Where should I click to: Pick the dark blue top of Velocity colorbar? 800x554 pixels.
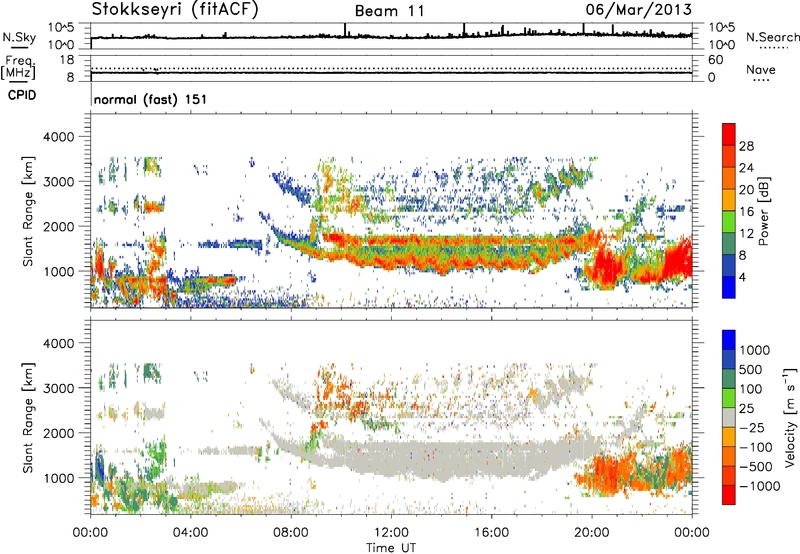pyautogui.click(x=728, y=338)
